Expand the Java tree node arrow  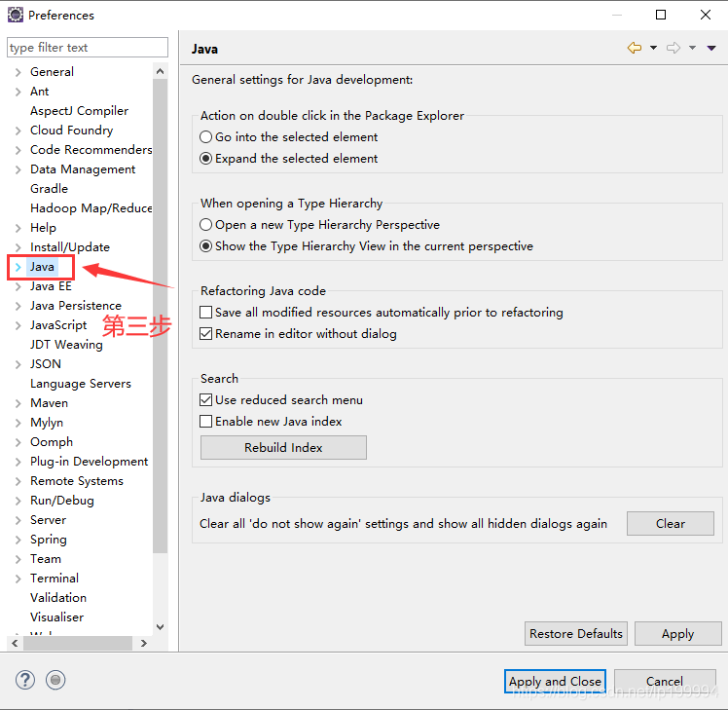[x=18, y=267]
